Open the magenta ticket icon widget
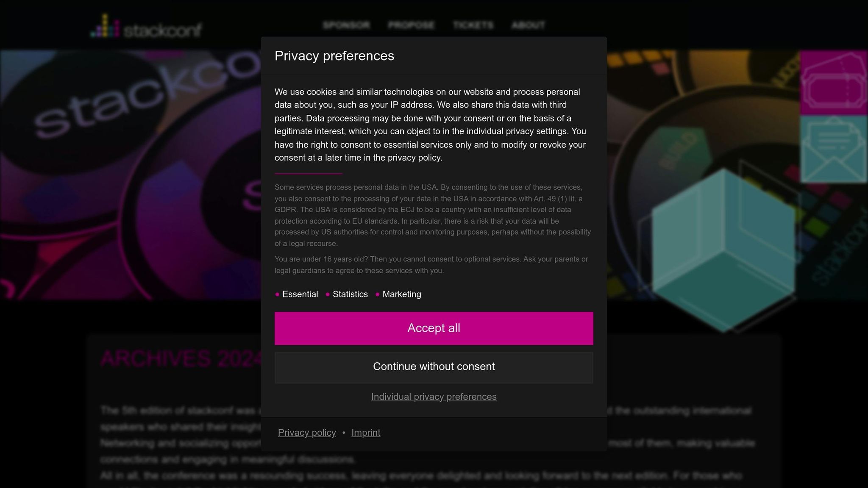868x488 pixels. [x=833, y=83]
